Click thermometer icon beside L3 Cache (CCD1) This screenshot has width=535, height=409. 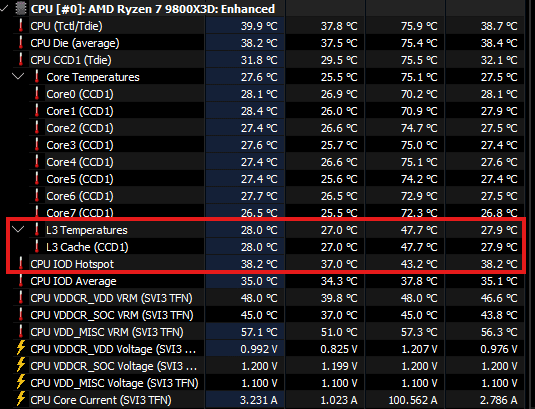37,247
